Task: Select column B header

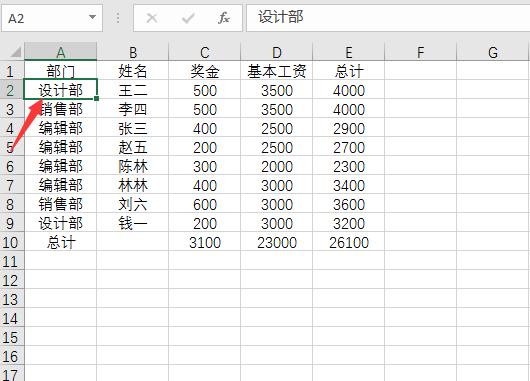Action: click(x=132, y=52)
